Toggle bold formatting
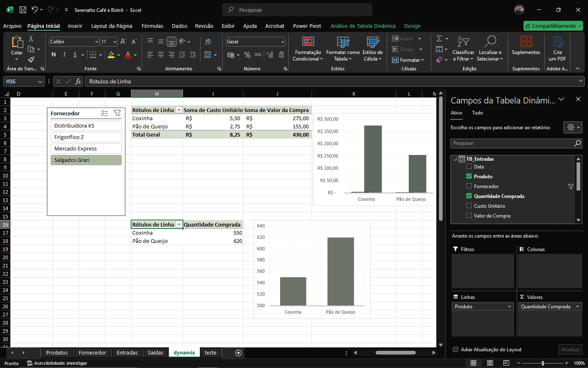The width and height of the screenshot is (588, 368). 53,54
